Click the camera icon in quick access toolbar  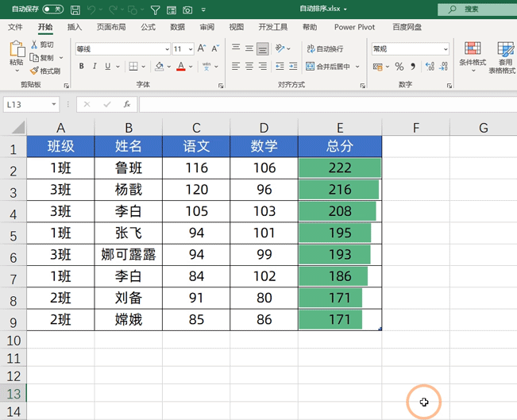(187, 10)
